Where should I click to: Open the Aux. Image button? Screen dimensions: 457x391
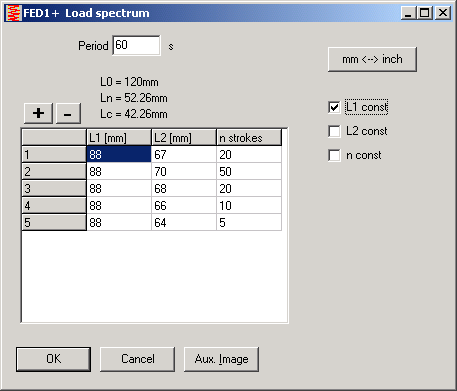pos(221,359)
